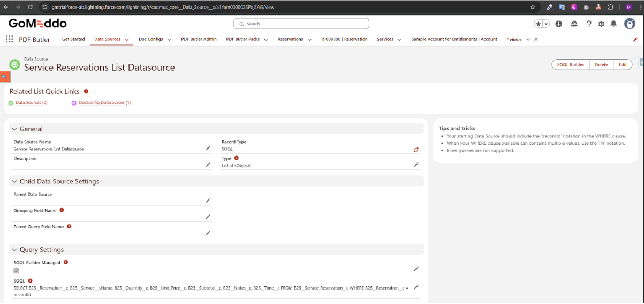Edit Data Source Name pencil icon
Image resolution: width=644 pixels, height=304 pixels.
[x=208, y=149]
